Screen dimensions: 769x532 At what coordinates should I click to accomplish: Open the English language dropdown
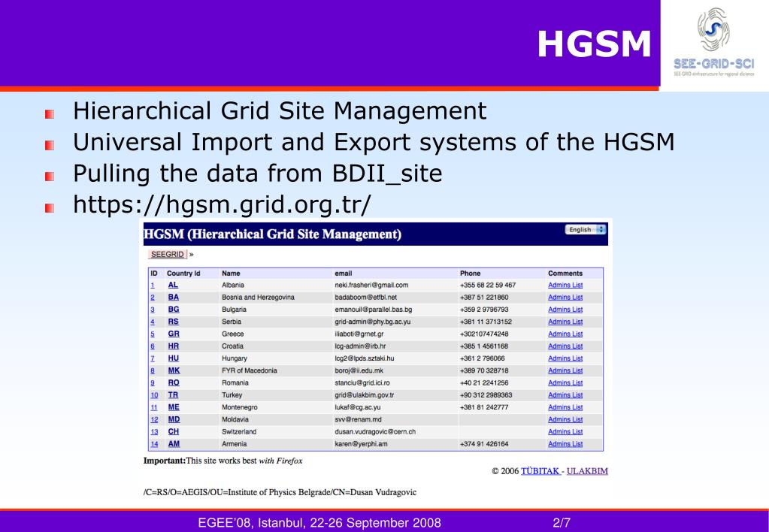(586, 229)
